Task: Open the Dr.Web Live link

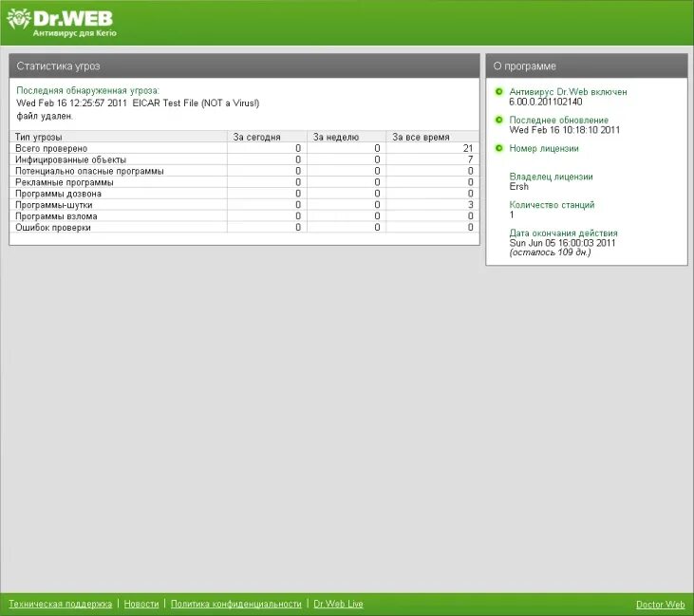Action: point(338,604)
